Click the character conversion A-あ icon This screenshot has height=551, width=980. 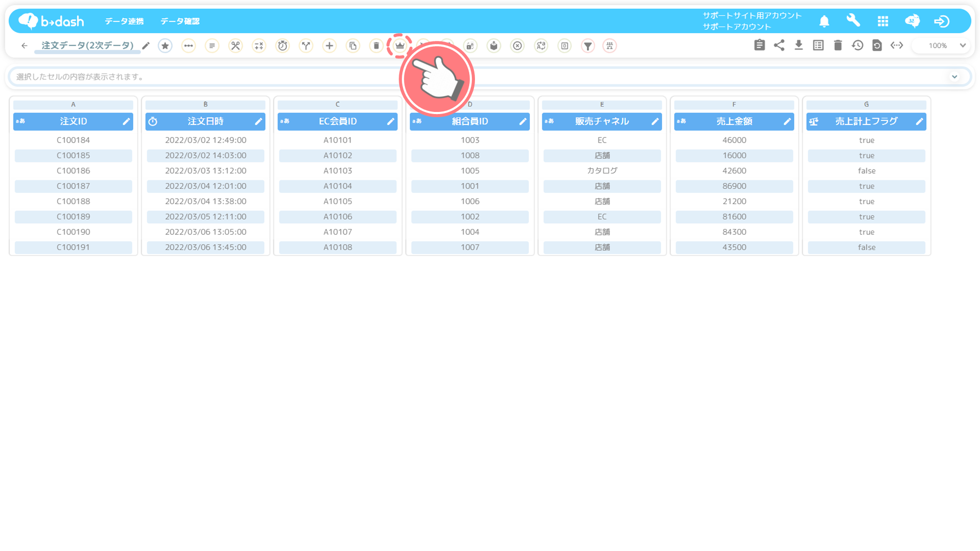541,46
